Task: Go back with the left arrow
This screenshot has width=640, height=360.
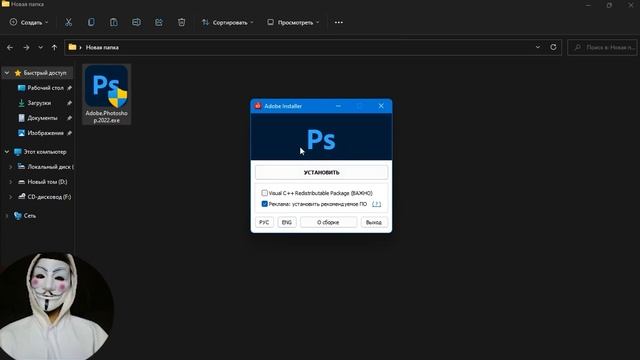Action: 10,48
